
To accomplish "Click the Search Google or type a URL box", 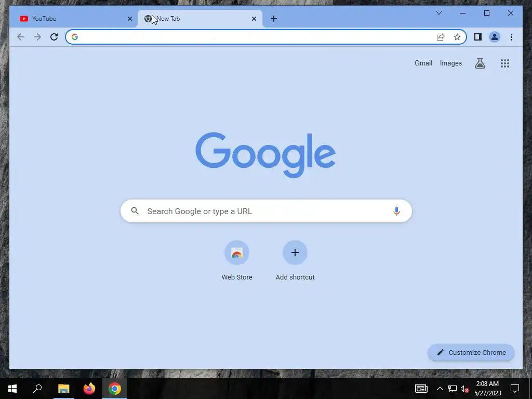I will pos(266,211).
